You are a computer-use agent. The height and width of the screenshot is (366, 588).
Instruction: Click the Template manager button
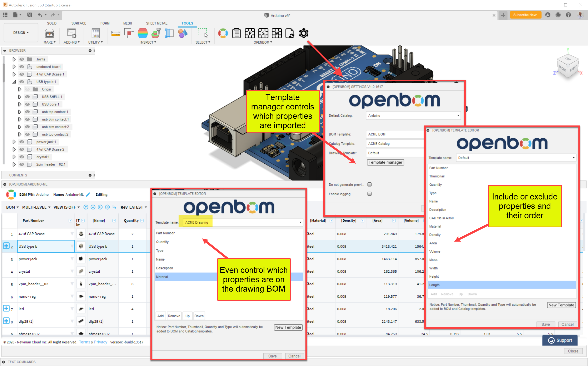click(x=385, y=162)
